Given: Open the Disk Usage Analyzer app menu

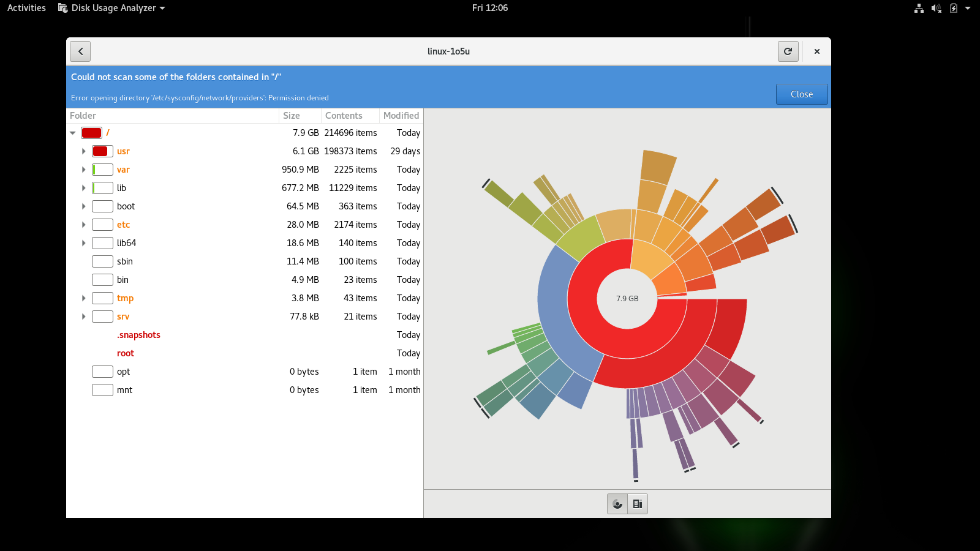Looking at the screenshot, I should pos(112,8).
